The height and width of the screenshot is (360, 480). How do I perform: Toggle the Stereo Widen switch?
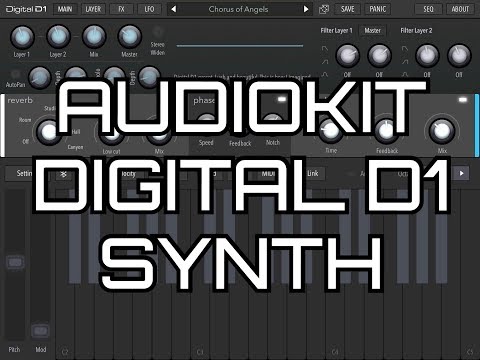tap(157, 32)
